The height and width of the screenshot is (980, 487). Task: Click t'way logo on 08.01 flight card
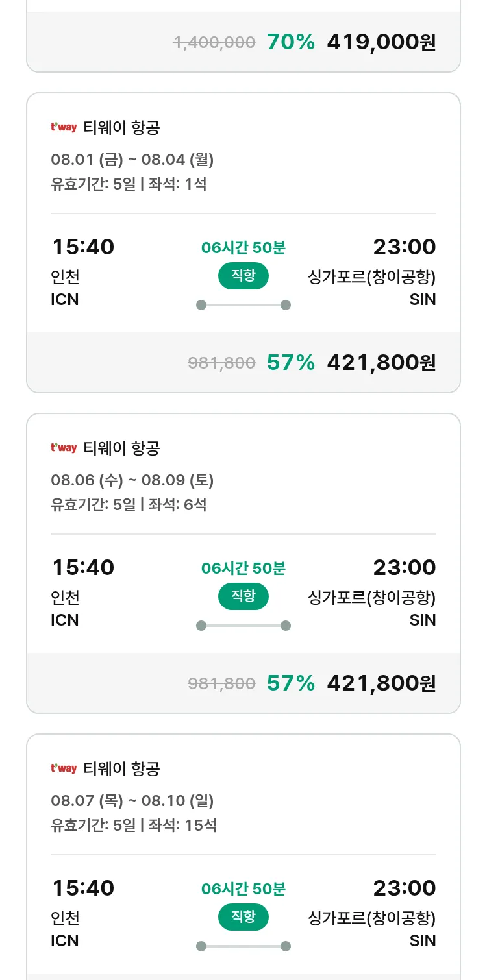click(64, 127)
